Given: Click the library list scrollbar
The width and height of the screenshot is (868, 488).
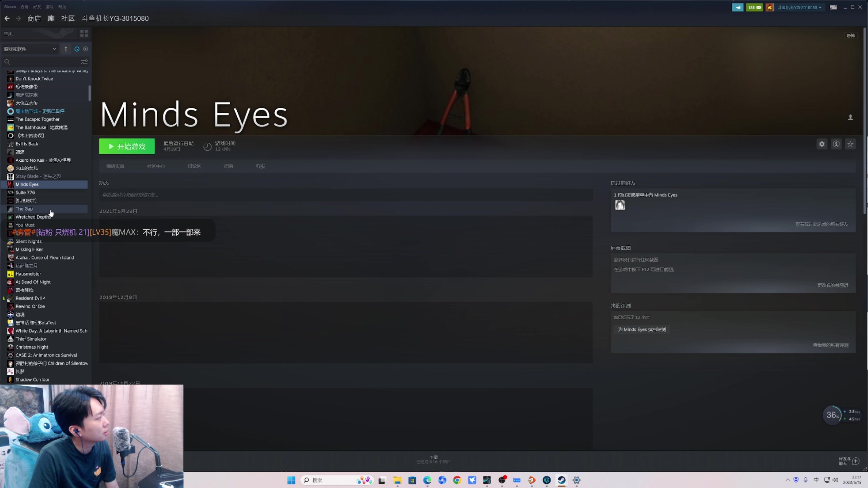Looking at the screenshot, I should pos(90,93).
